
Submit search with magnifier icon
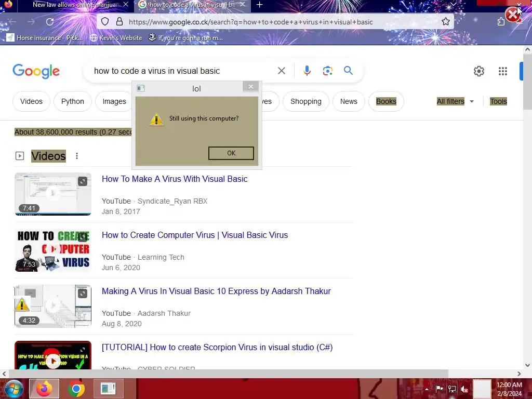tap(348, 71)
